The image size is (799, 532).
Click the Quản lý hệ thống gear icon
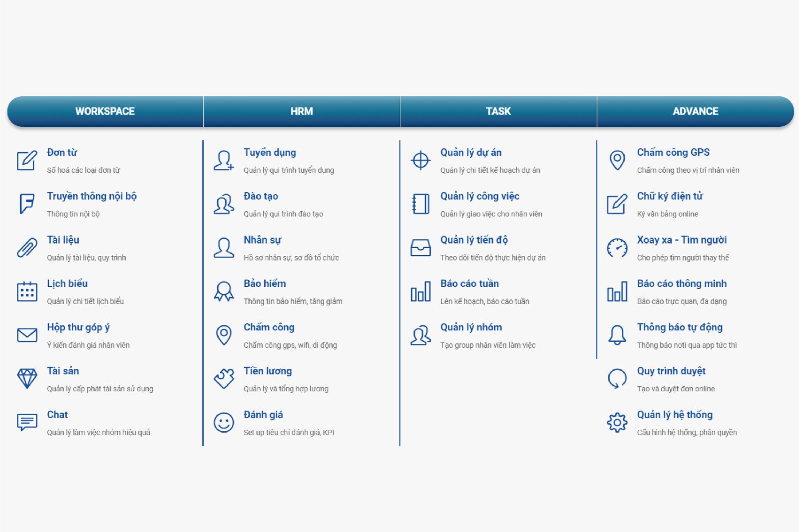point(617,422)
